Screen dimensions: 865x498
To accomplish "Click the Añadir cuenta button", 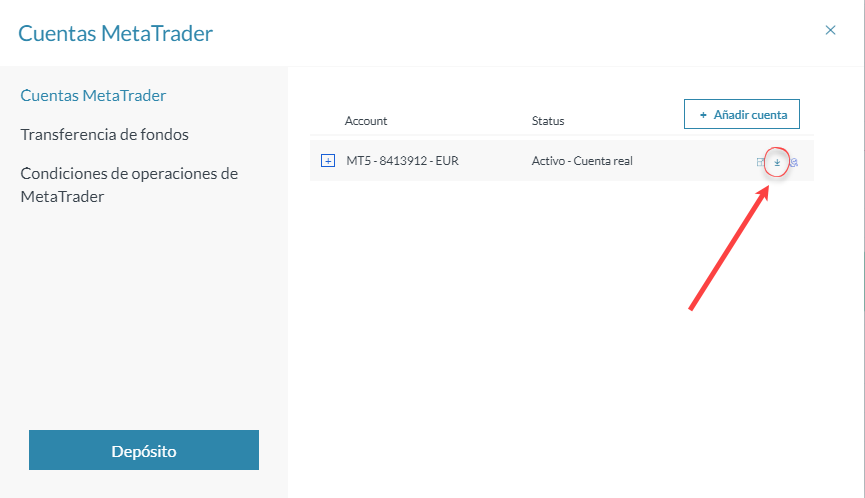I will click(x=741, y=114).
